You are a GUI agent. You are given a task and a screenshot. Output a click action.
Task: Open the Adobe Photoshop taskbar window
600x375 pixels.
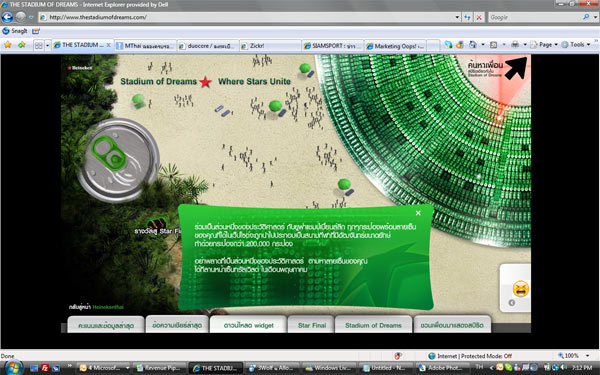443,368
